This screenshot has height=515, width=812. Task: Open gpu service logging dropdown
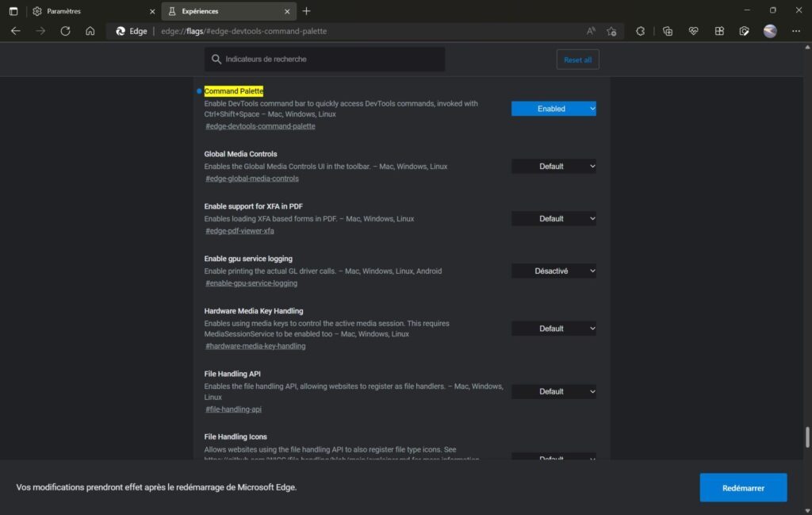(x=553, y=271)
